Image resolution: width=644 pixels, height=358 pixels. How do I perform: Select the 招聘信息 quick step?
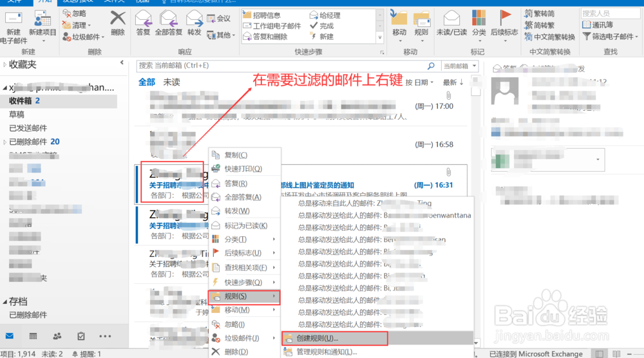pos(262,15)
